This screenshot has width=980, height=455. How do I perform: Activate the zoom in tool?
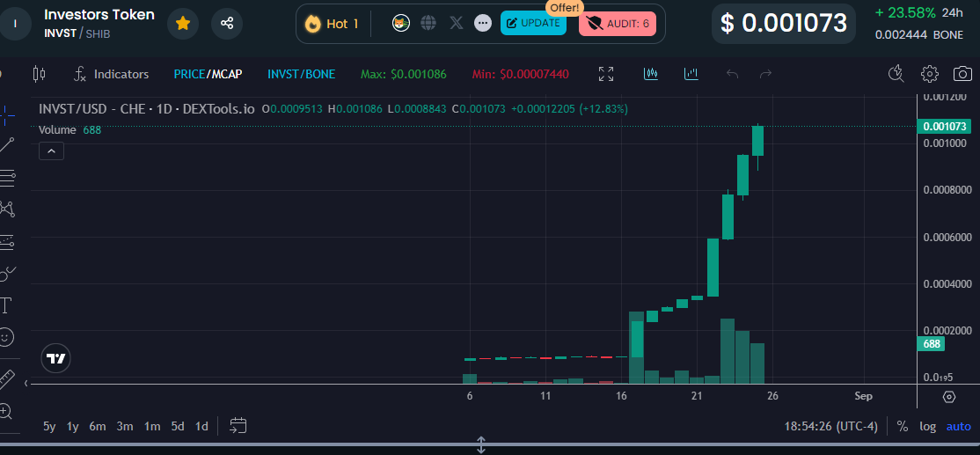[x=5, y=411]
